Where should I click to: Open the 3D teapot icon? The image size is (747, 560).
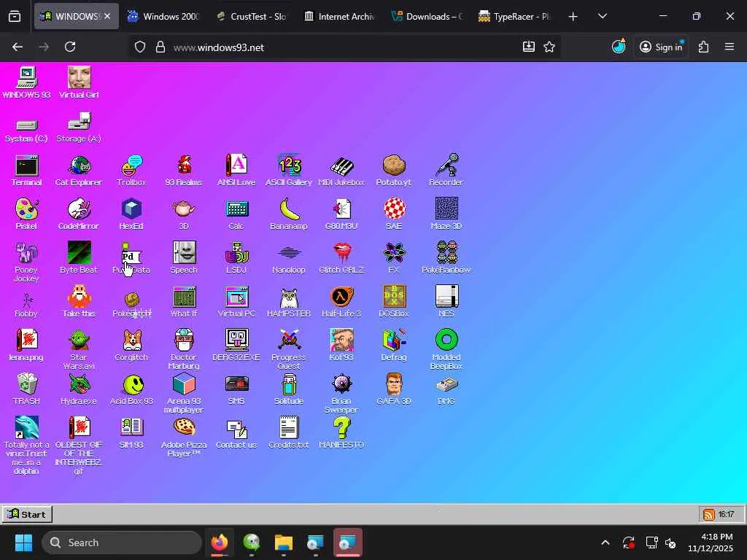[184, 214]
